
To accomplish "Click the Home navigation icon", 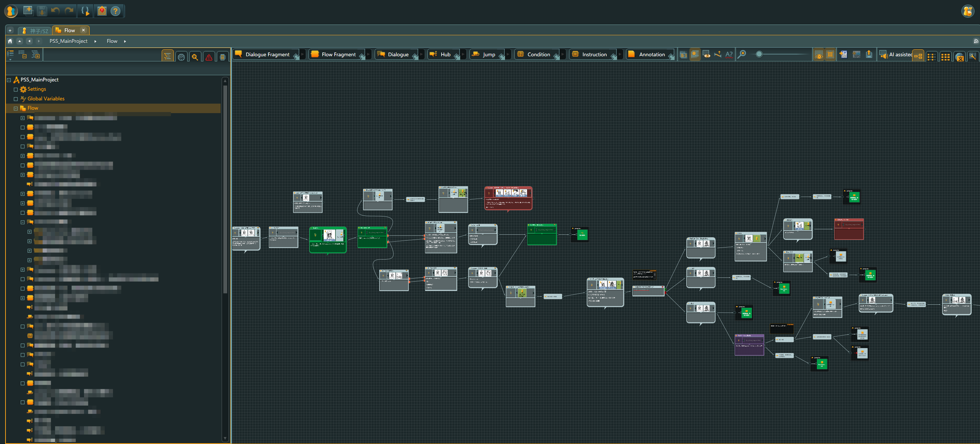I will 10,41.
